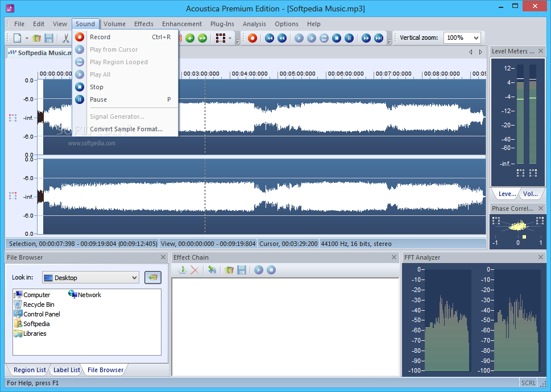Image resolution: width=551 pixels, height=392 pixels.
Task: Open the View menu
Action: [x=60, y=24]
